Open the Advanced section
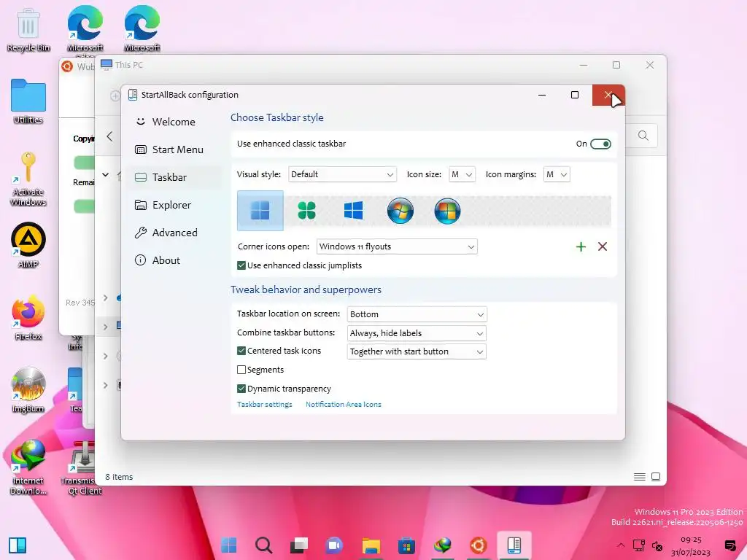The image size is (747, 560). click(166, 233)
